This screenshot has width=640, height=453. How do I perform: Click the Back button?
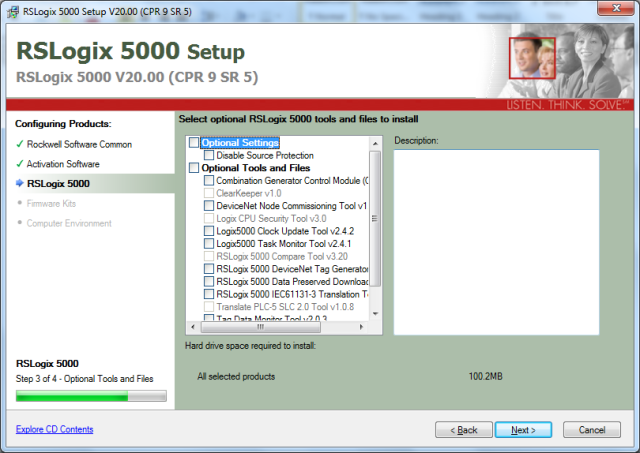pyautogui.click(x=464, y=430)
